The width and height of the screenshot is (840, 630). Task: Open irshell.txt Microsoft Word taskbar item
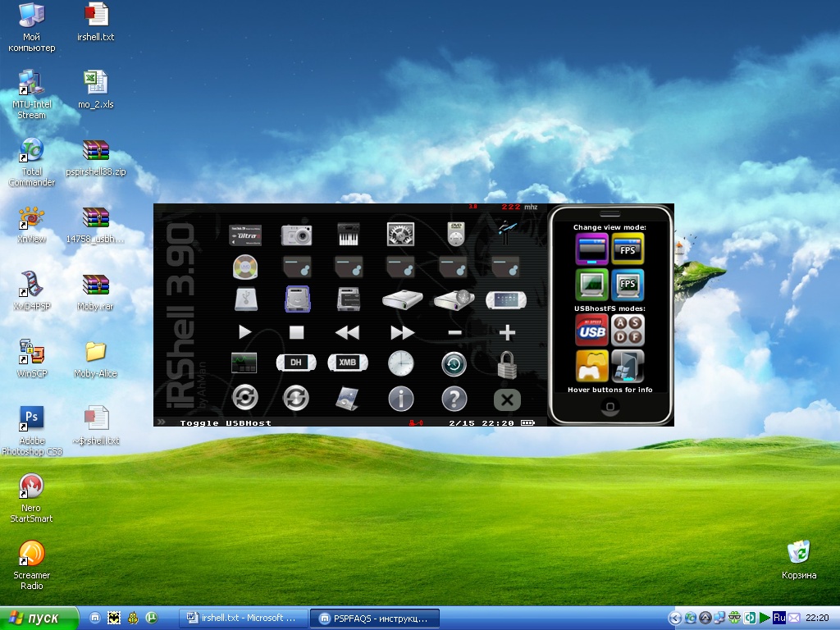pyautogui.click(x=244, y=618)
